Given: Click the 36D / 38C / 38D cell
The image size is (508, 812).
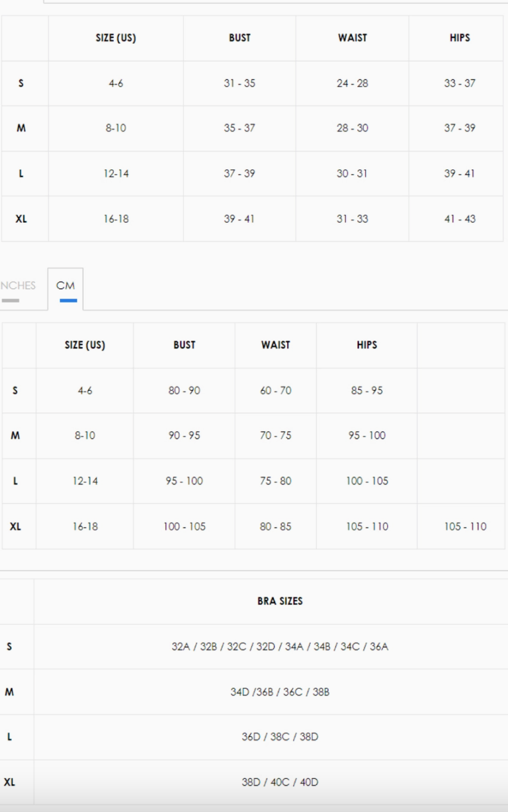Looking at the screenshot, I should (280, 737).
